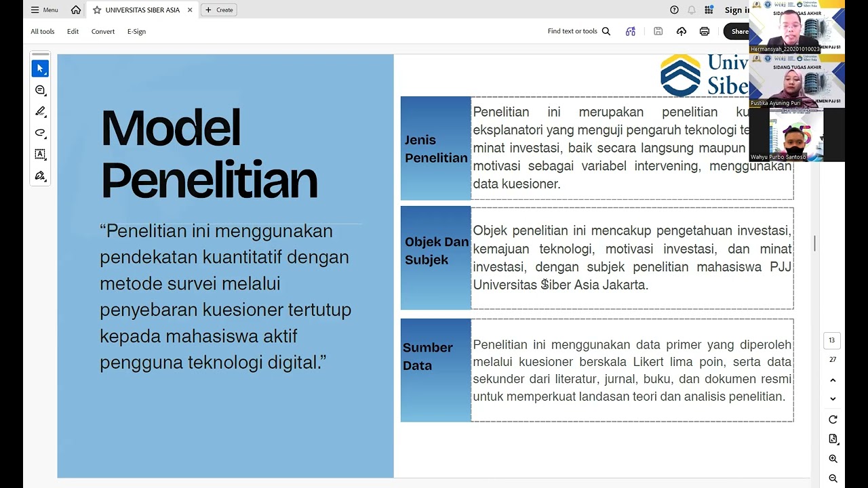Close the UNIVERSITAS SIBER ASIA tab
Image resolution: width=868 pixels, height=488 pixels.
pos(190,10)
